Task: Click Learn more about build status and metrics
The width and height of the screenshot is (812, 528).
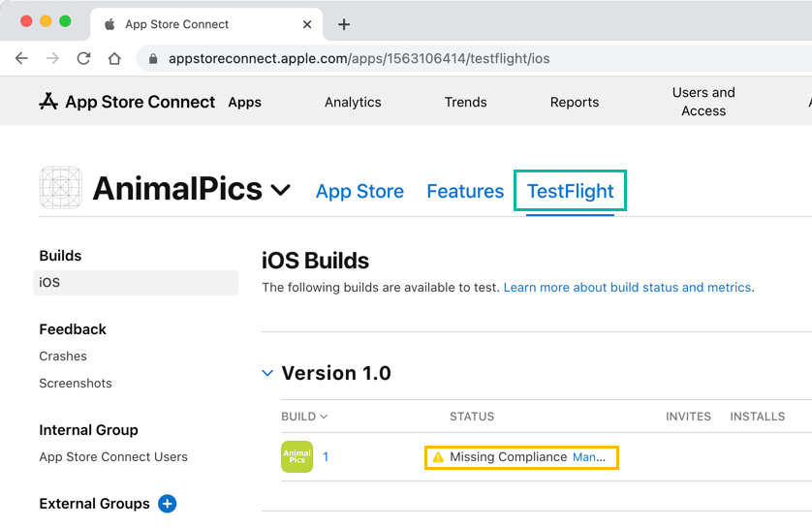Action: [x=627, y=288]
